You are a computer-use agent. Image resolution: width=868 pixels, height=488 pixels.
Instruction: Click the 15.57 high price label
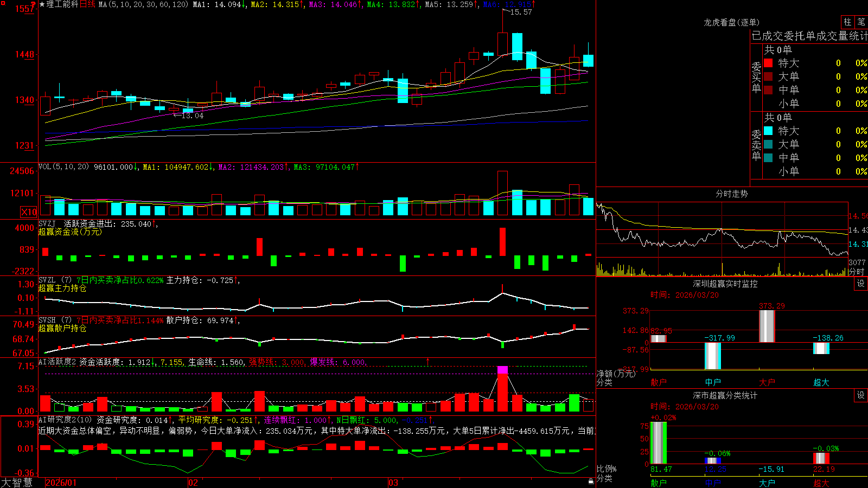[x=521, y=12]
